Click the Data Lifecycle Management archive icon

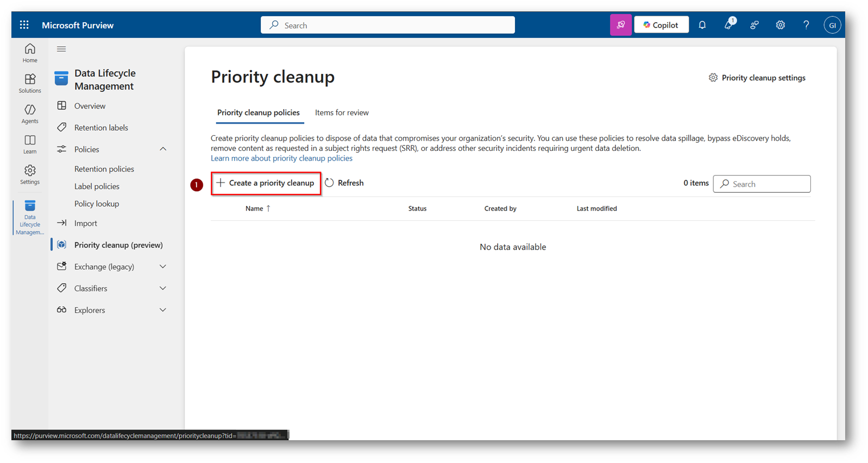[x=61, y=79]
